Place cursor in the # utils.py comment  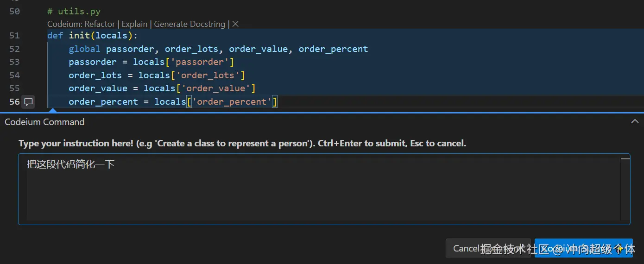coord(74,11)
